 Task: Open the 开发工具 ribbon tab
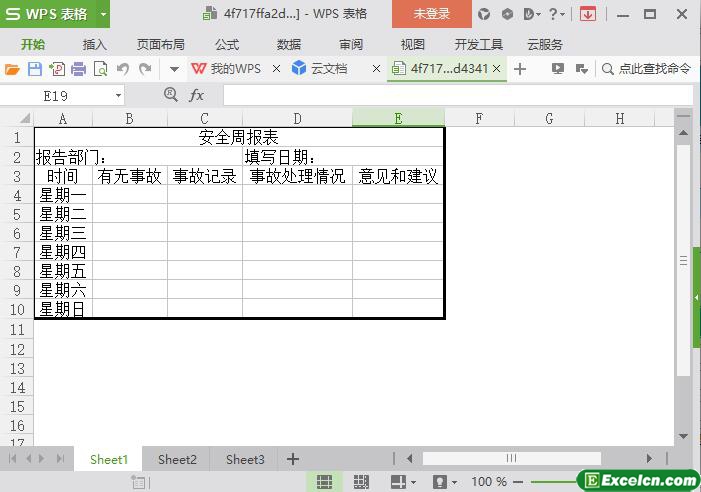(x=478, y=44)
